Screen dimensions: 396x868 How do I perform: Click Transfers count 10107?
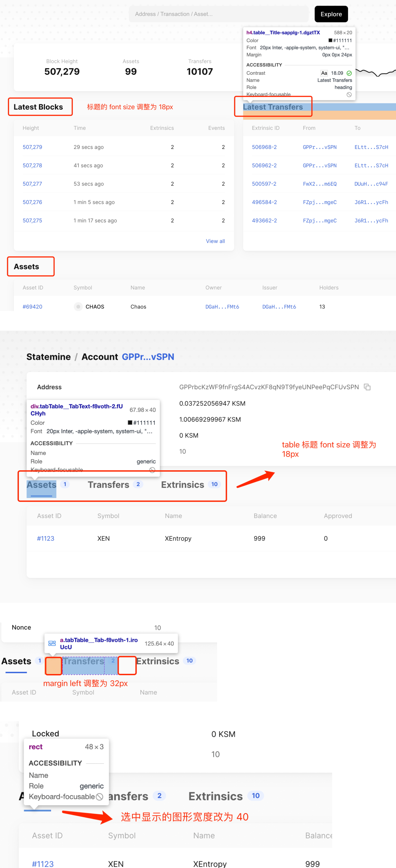200,71
